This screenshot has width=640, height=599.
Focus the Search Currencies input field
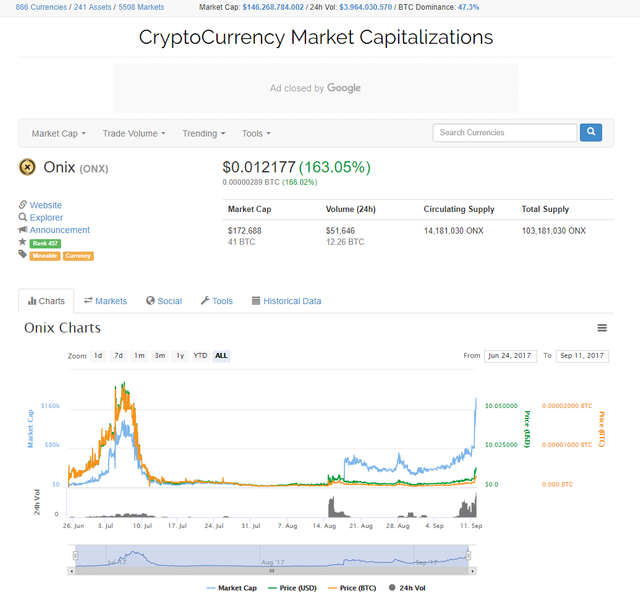pos(505,133)
